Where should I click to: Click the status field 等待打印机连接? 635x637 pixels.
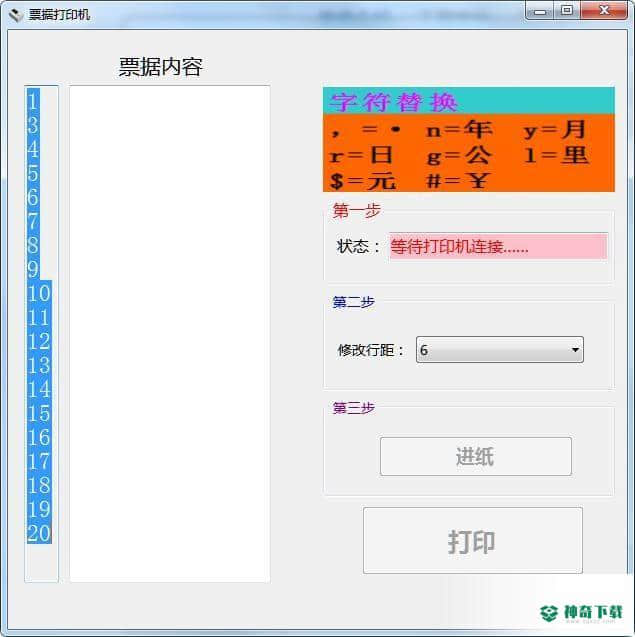tap(498, 246)
